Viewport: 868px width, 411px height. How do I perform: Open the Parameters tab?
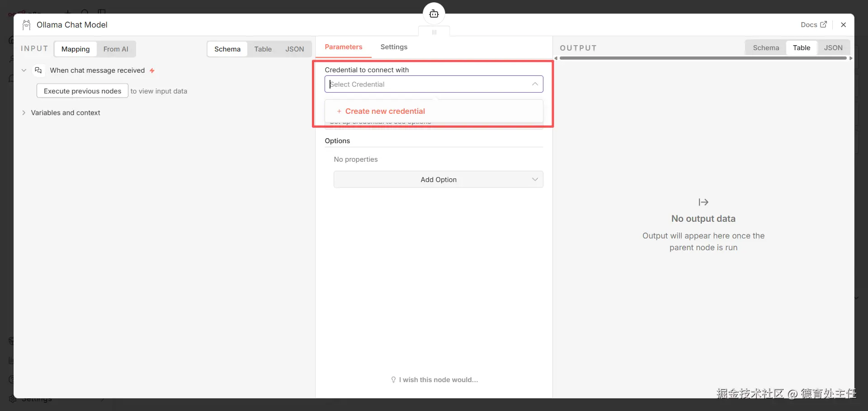click(344, 47)
